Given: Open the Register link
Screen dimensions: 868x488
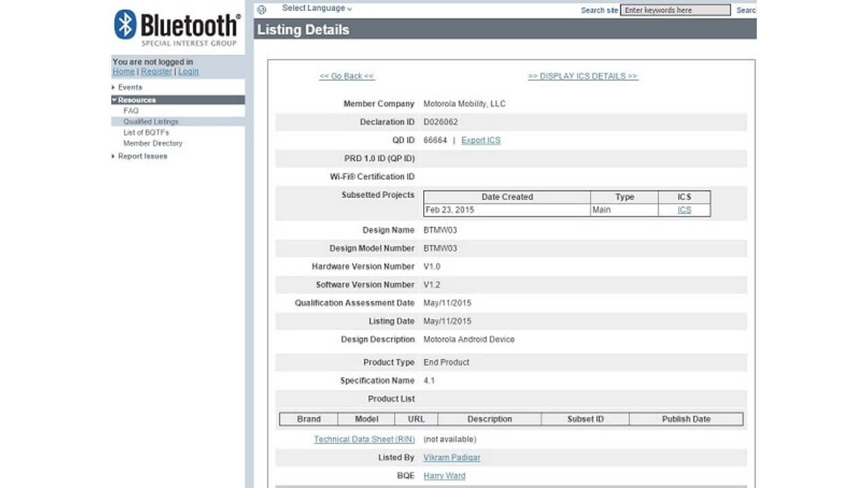Looking at the screenshot, I should [157, 72].
